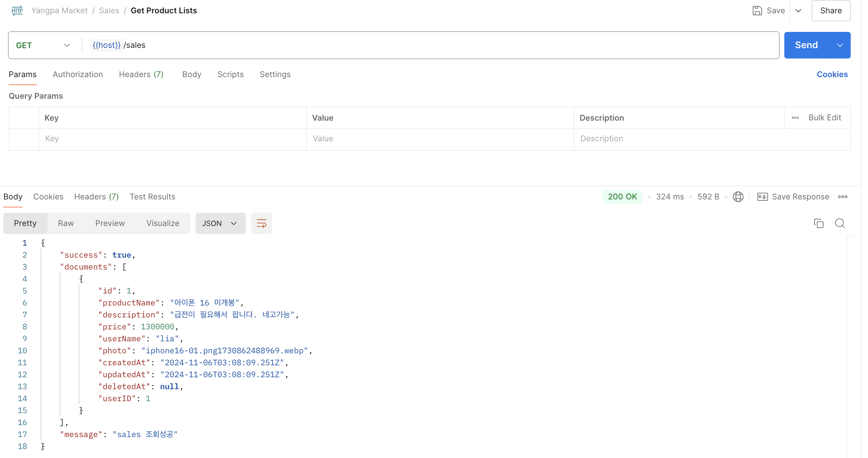Open the Test Results response tab

click(152, 197)
